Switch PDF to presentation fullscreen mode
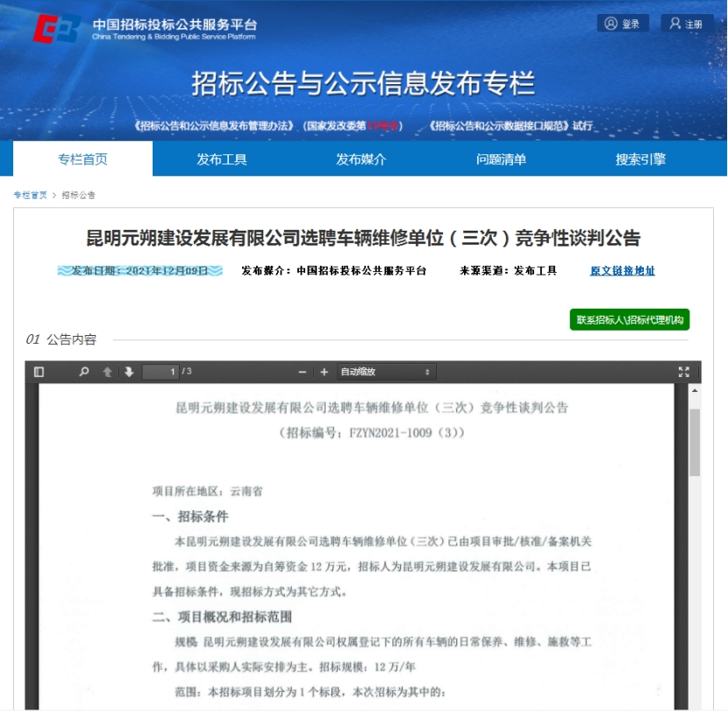Image resolution: width=728 pixels, height=713 pixels. 684,372
